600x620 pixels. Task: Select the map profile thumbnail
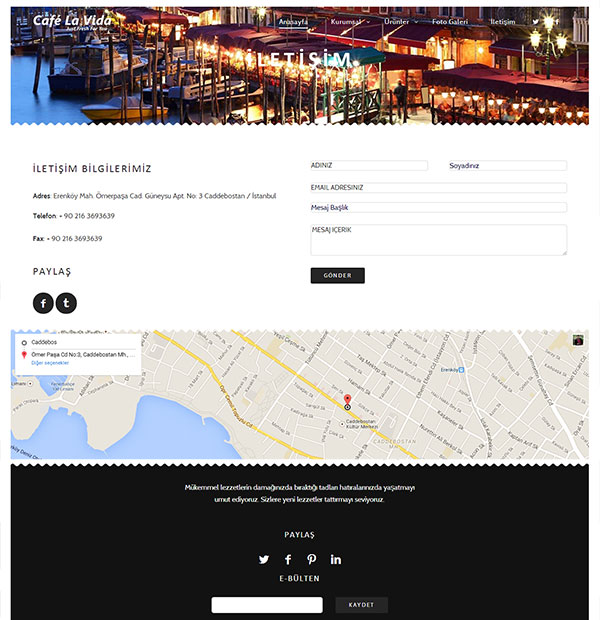(578, 340)
